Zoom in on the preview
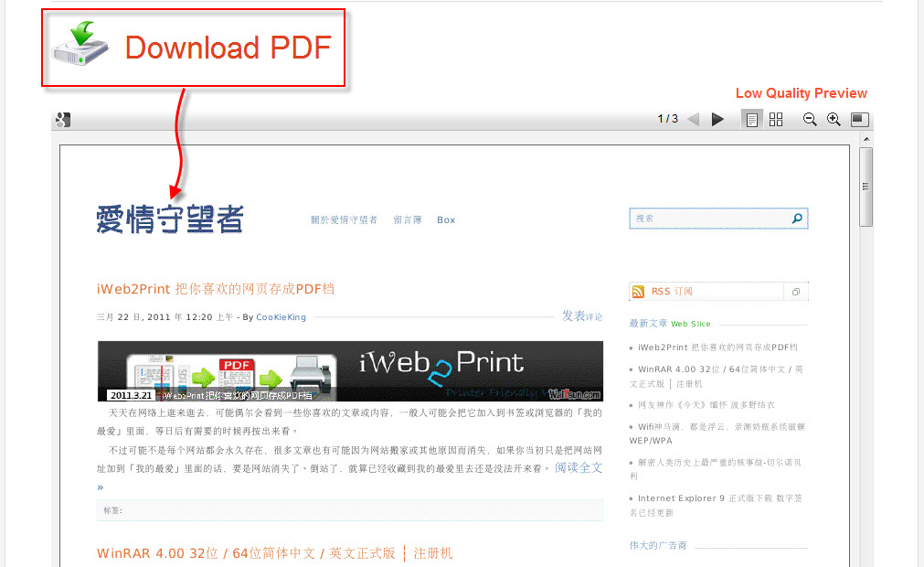924x567 pixels. coord(834,120)
